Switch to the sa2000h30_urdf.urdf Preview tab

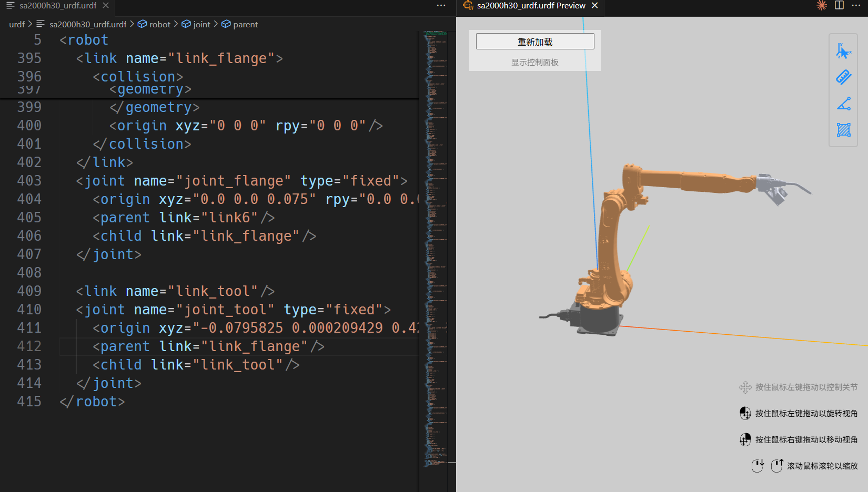click(x=530, y=5)
